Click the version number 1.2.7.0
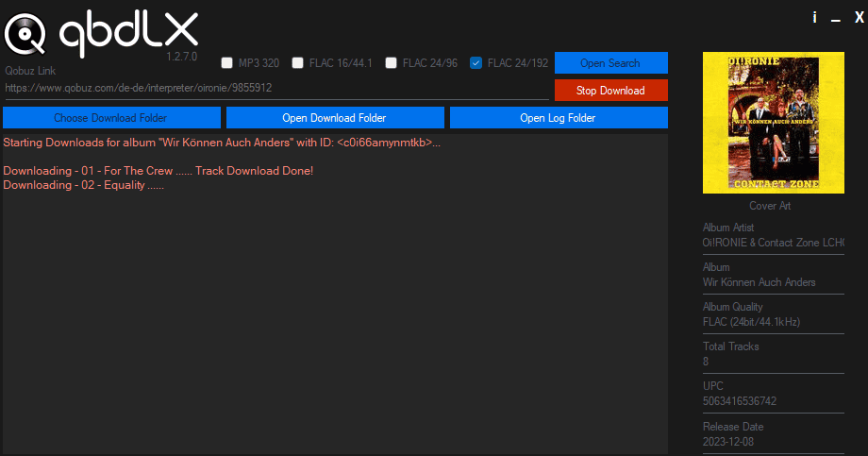Viewport: 868px width, 456px height. [x=181, y=57]
